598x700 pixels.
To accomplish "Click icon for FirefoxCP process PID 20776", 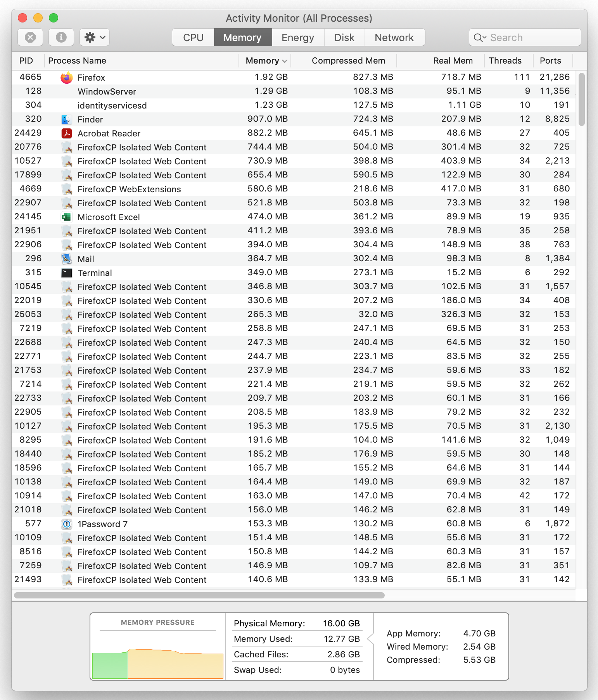I will pos(67,147).
